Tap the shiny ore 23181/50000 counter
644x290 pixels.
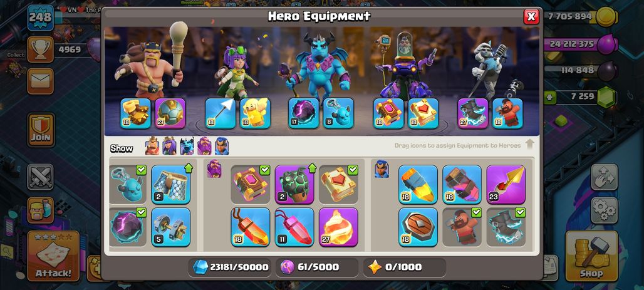[x=231, y=267]
